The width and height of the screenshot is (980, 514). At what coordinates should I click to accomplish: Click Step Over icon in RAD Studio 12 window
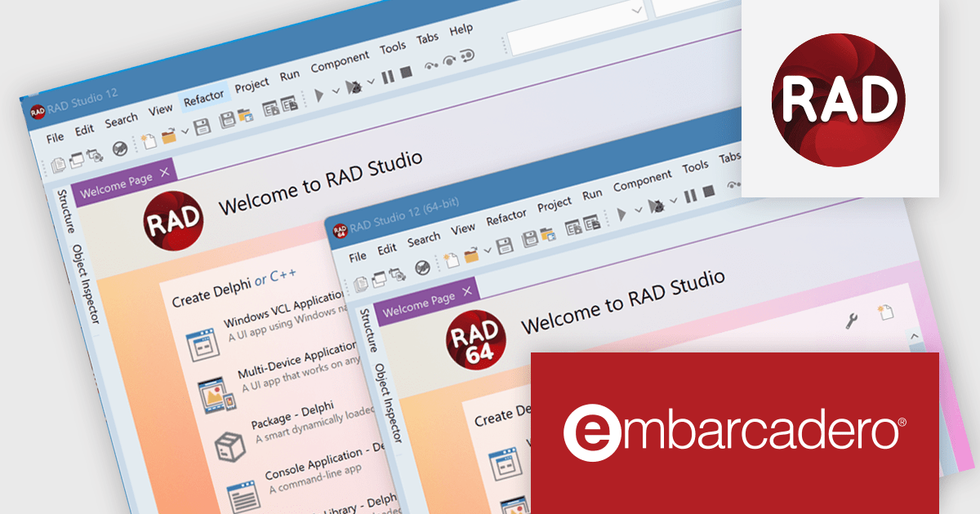pyautogui.click(x=449, y=61)
